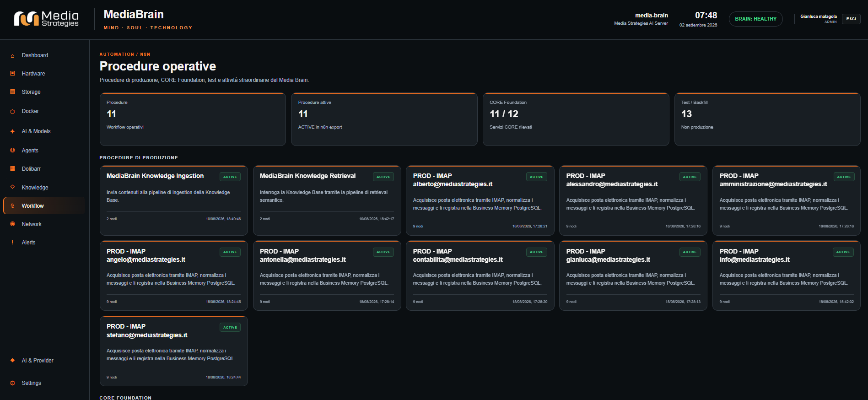
Task: Click ACTIVE badge on alberto IMAP card
Action: click(537, 177)
